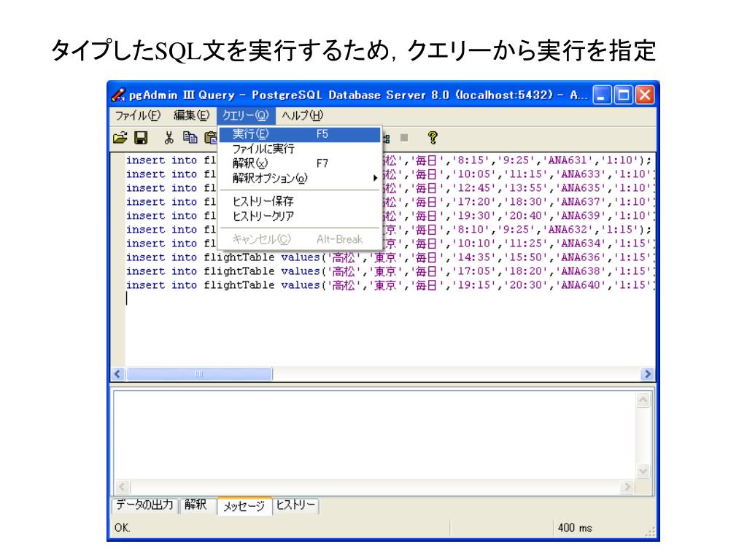Click output pane scroll up arrow
Screen dimensions: 747x560
pyautogui.click(x=643, y=400)
